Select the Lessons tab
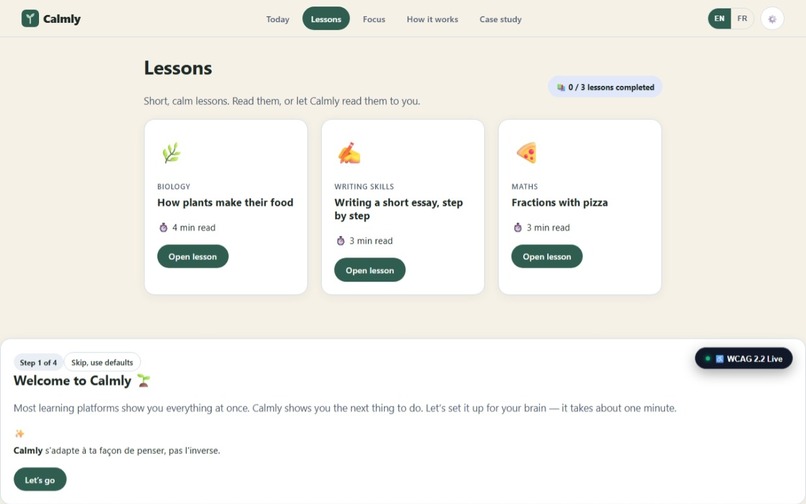 (326, 19)
